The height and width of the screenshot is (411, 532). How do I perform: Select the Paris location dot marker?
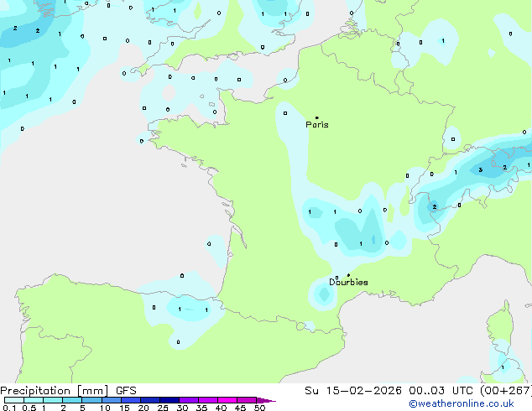[317, 117]
